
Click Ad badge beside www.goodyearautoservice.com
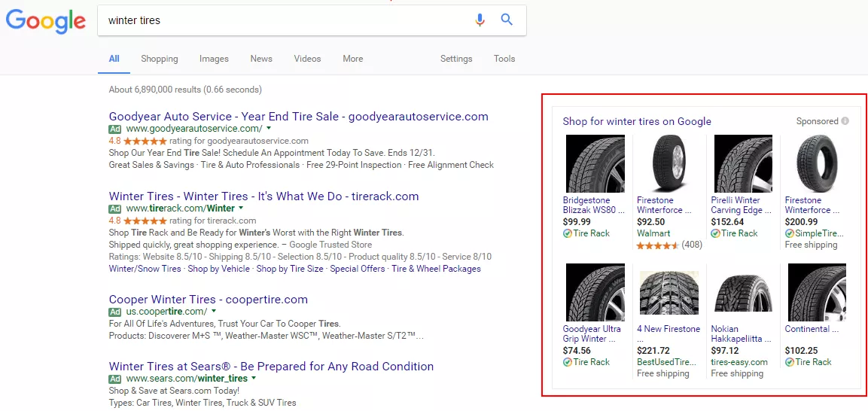click(x=115, y=129)
